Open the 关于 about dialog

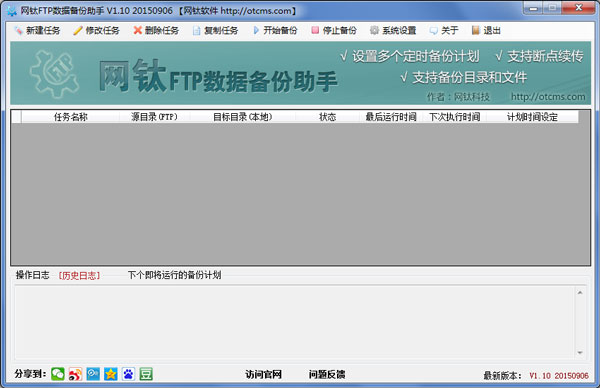[x=444, y=30]
